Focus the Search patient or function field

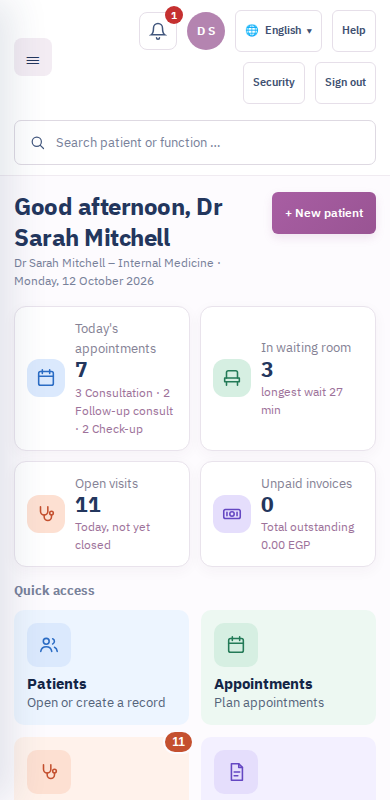tap(195, 142)
